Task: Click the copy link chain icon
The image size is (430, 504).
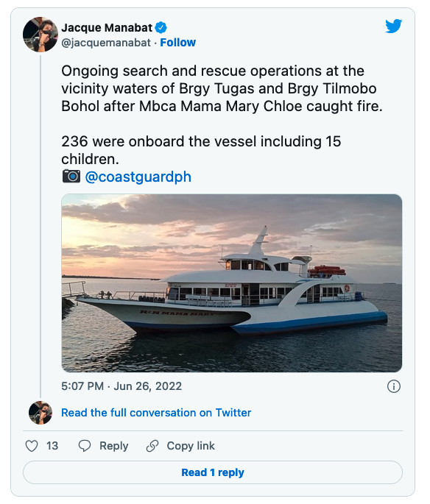Action: point(152,446)
